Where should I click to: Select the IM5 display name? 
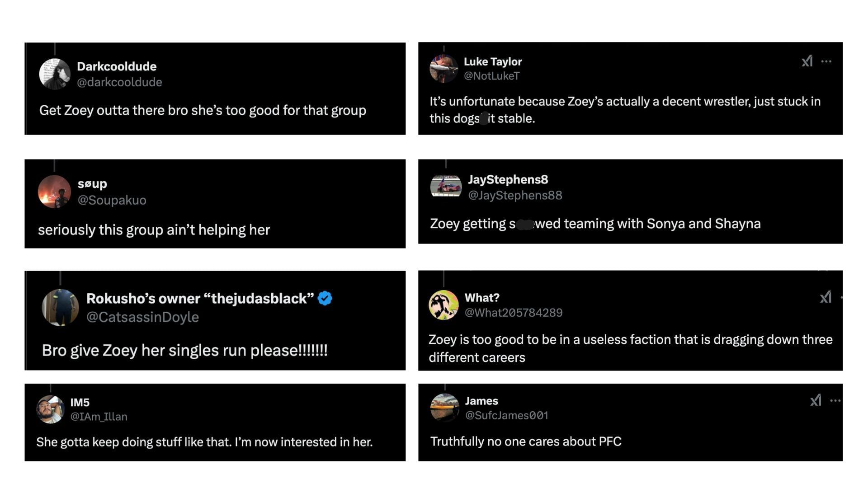[x=80, y=402]
